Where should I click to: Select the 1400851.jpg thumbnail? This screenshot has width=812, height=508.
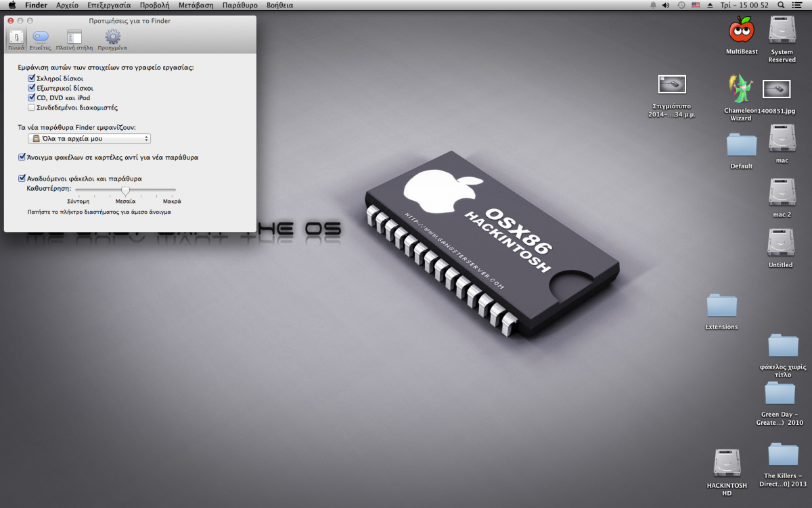777,89
